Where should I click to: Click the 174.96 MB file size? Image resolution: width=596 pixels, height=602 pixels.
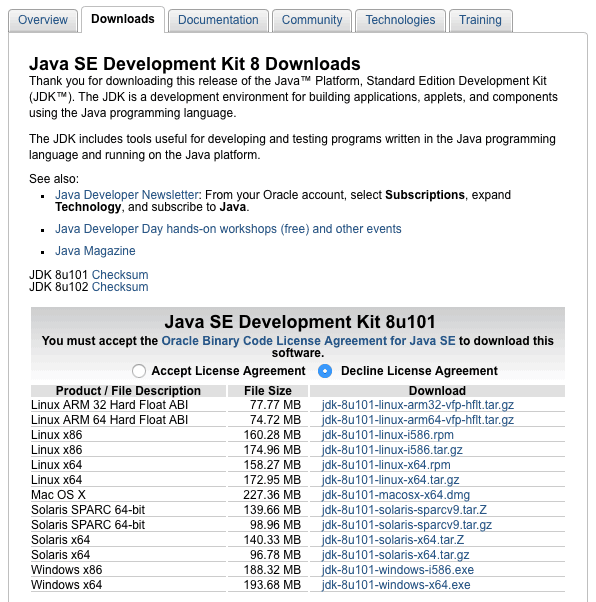[x=272, y=450]
